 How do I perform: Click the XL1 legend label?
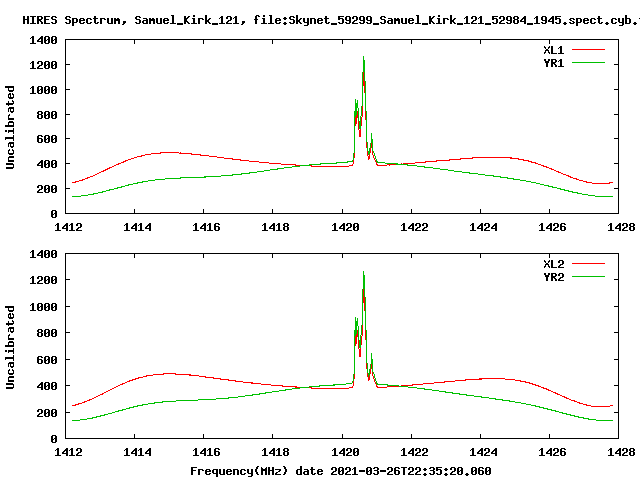553,50
